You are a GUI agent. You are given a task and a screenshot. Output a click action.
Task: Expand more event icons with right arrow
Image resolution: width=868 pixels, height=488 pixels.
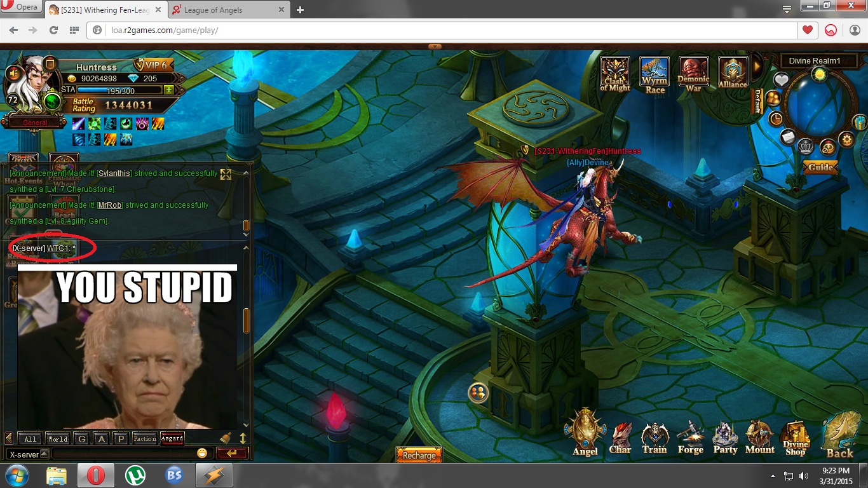point(757,66)
